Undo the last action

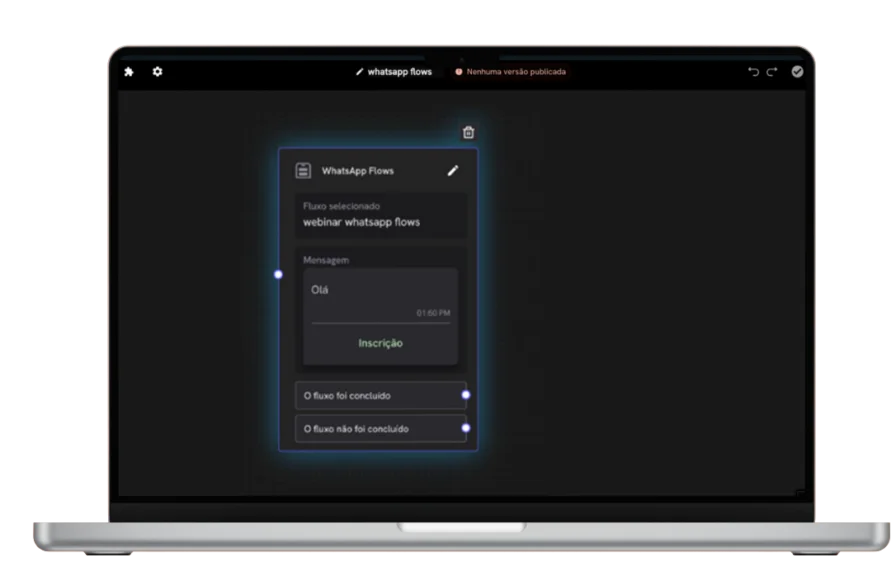click(x=753, y=72)
